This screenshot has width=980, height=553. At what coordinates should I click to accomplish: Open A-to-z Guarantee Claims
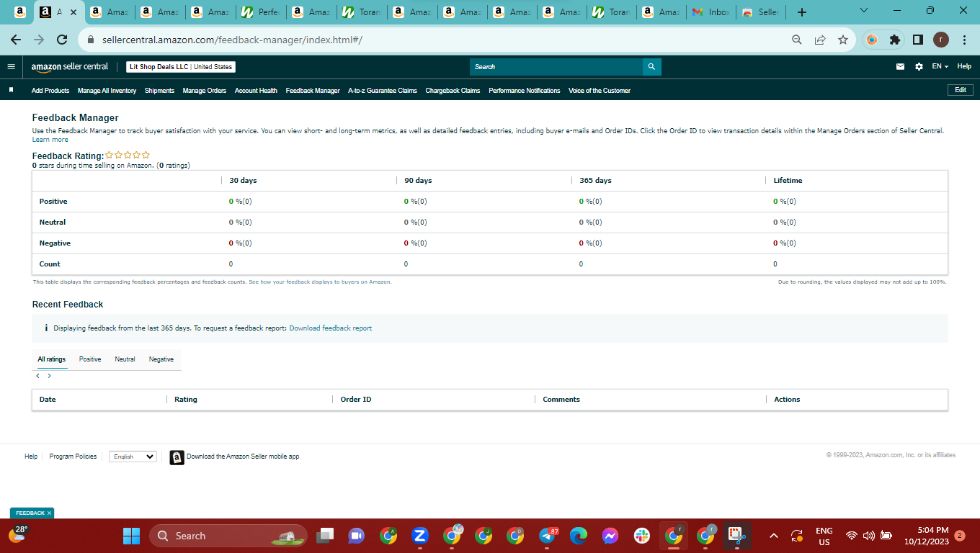(x=383, y=91)
